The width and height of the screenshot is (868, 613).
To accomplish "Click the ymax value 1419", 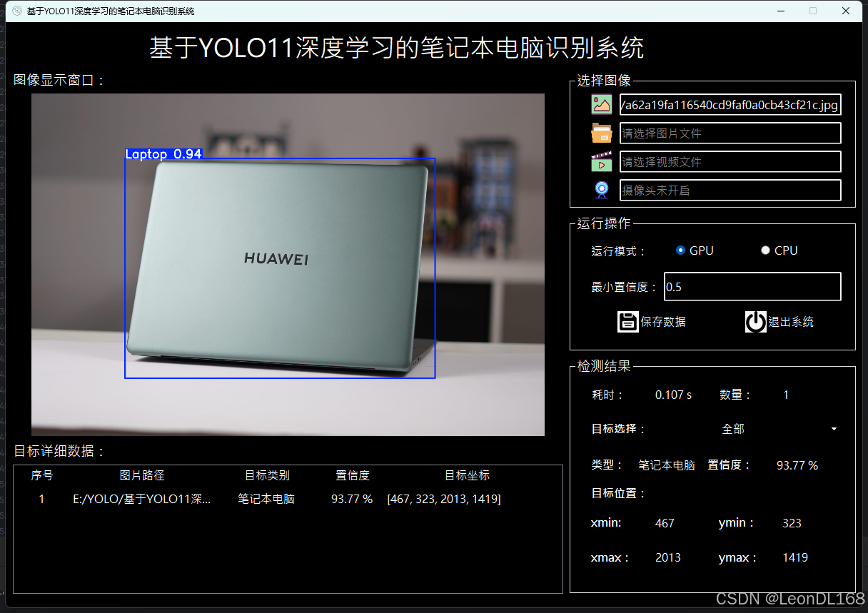I will tap(795, 557).
